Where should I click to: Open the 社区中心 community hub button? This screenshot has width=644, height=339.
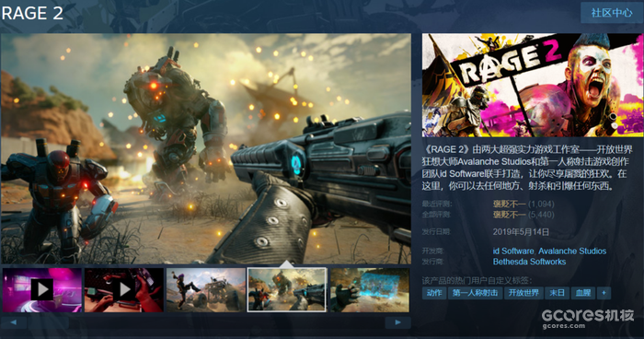click(612, 13)
